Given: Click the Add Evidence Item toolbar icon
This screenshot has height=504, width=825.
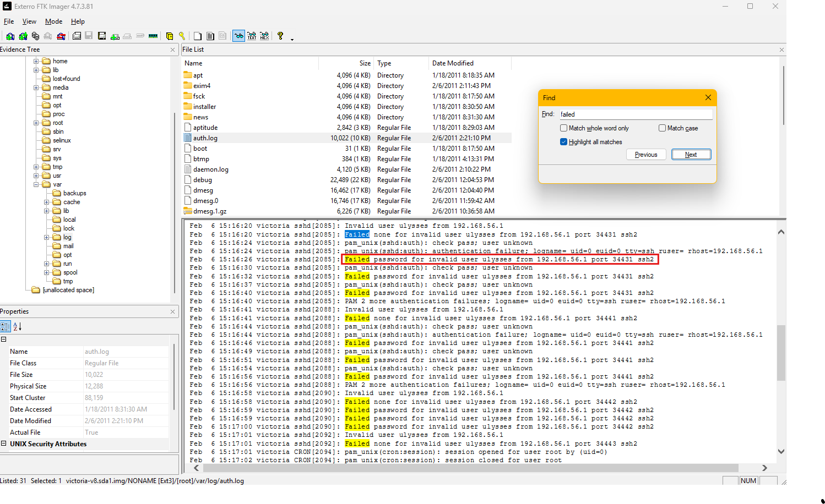Looking at the screenshot, I should coord(10,36).
